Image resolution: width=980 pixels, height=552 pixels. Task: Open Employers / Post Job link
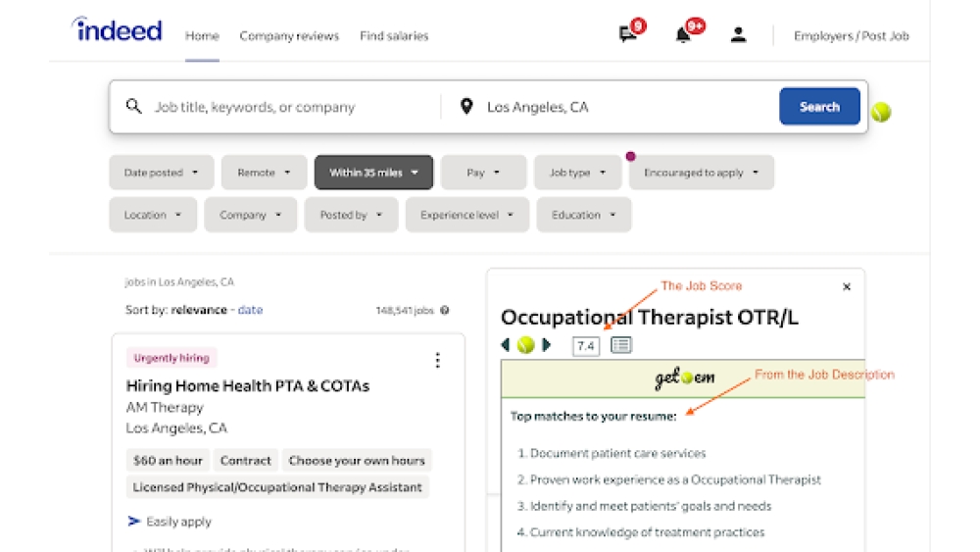(x=852, y=36)
